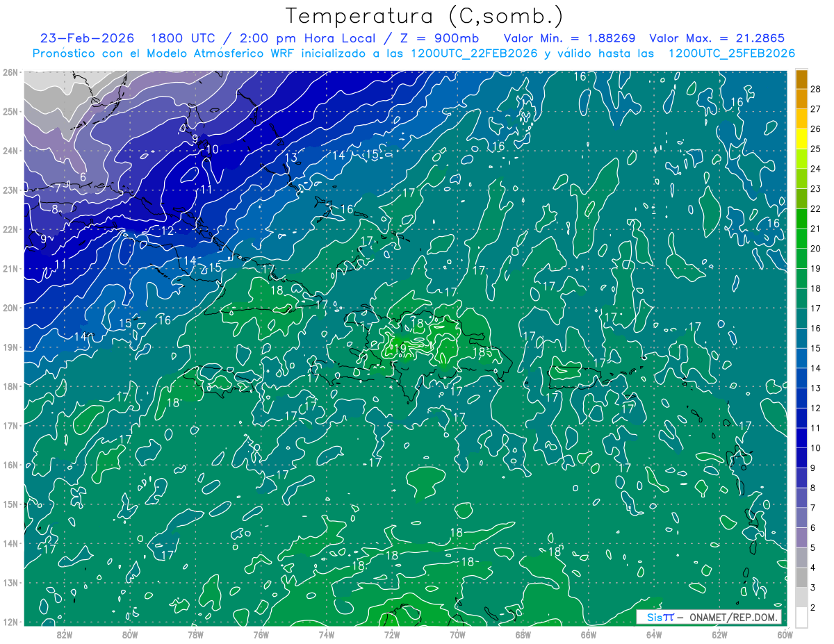Screen dimensions: 834x644
Task: Click the '22N' latitude axis label
Action: pos(10,229)
